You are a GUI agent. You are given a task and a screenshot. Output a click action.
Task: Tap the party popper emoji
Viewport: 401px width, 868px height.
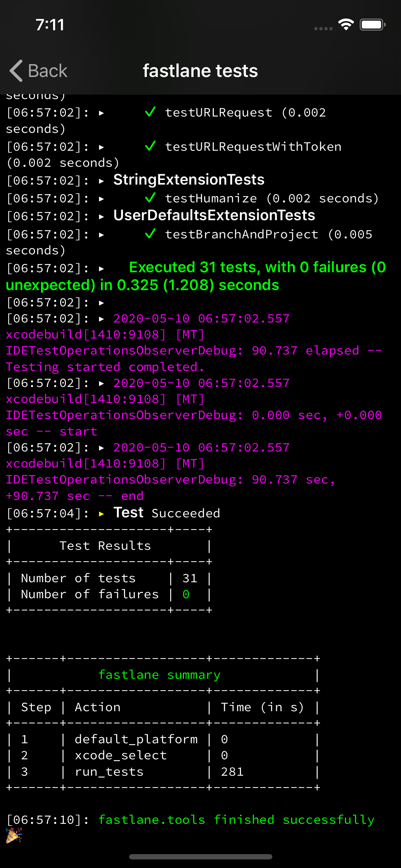14,835
